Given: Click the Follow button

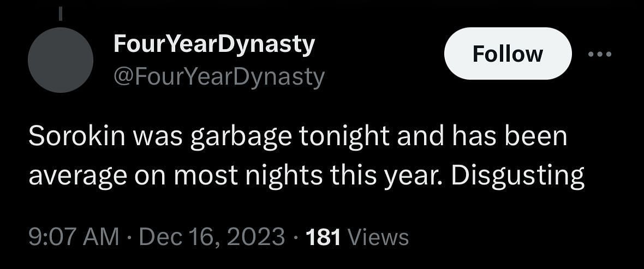Looking at the screenshot, I should (508, 54).
